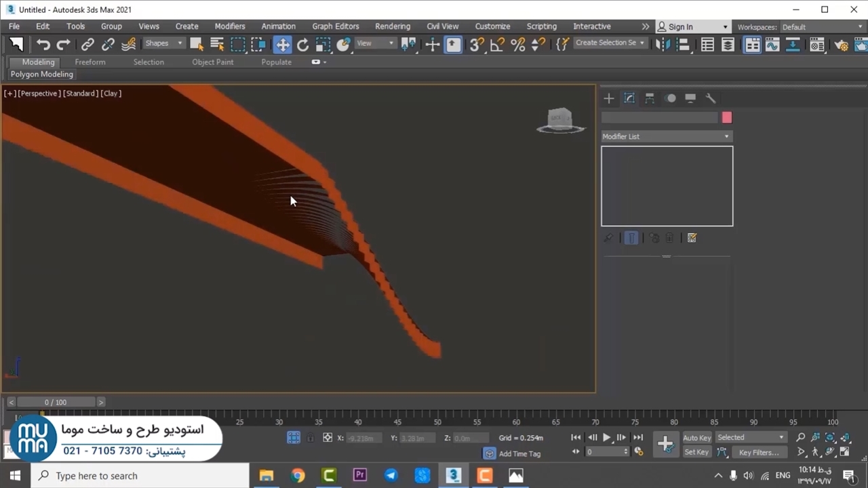
Task: Open the Rendering menu
Action: pos(392,26)
